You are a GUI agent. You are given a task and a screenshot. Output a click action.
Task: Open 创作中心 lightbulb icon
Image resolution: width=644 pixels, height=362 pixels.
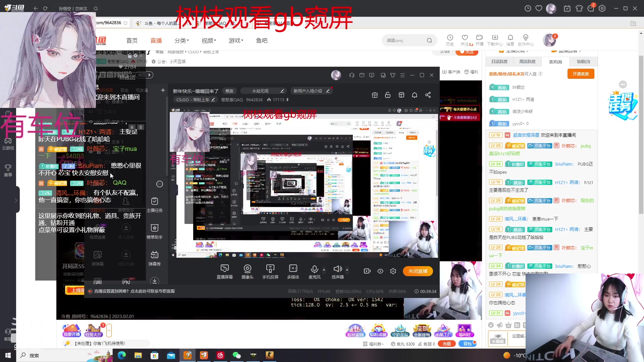point(526,40)
